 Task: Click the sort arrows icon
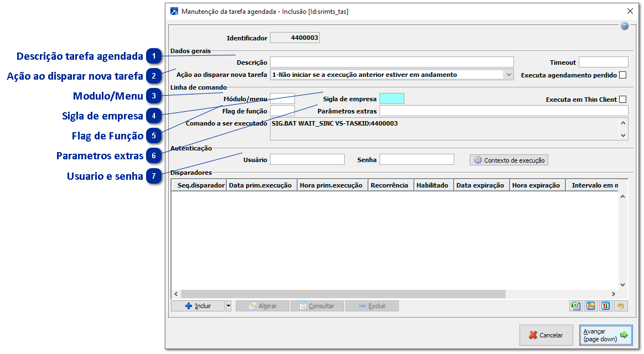[x=605, y=306]
